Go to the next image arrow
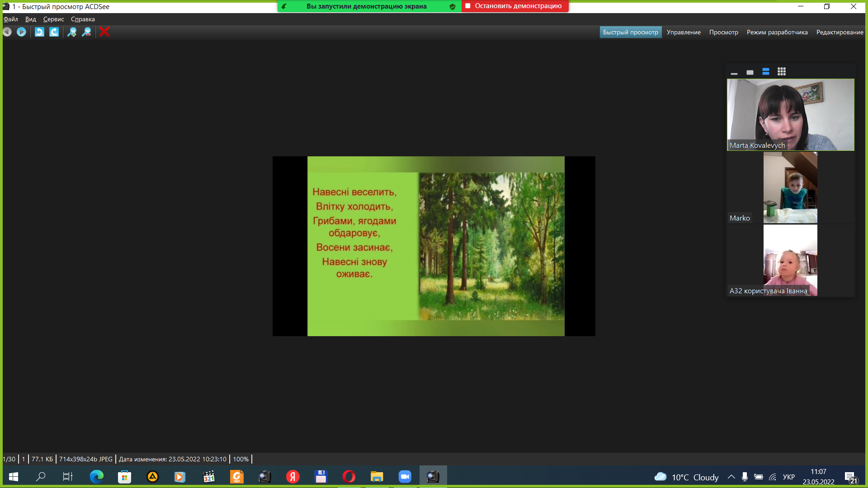868x488 pixels. (x=21, y=32)
